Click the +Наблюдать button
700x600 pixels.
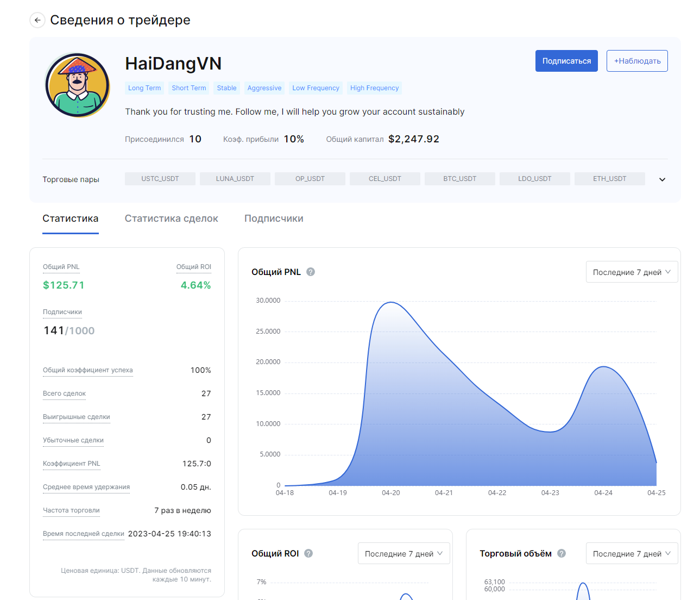point(637,61)
